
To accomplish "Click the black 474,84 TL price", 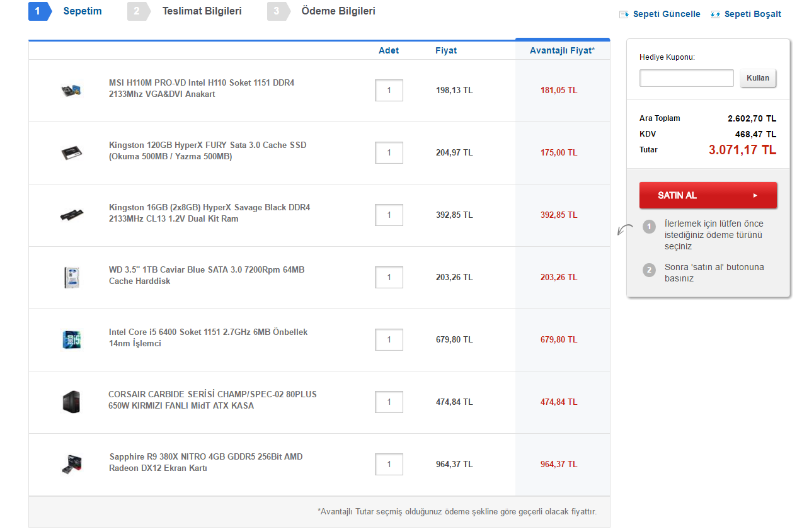I will [454, 402].
